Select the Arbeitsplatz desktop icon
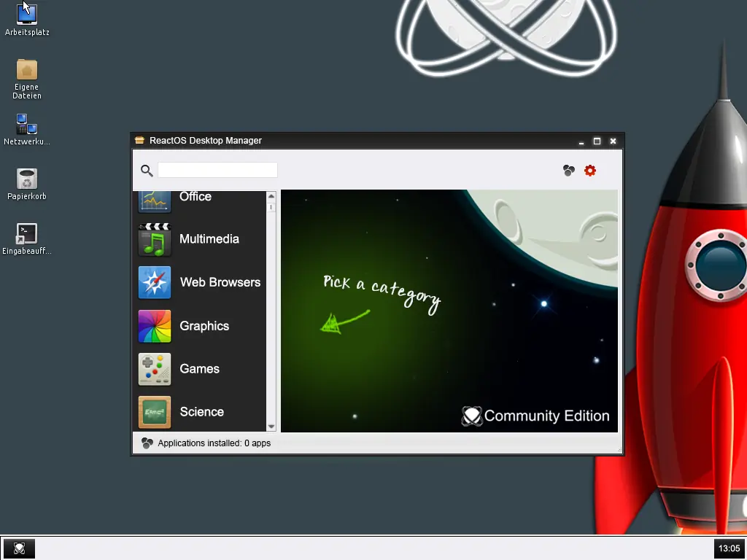Viewport: 747px width, 560px height. click(27, 19)
